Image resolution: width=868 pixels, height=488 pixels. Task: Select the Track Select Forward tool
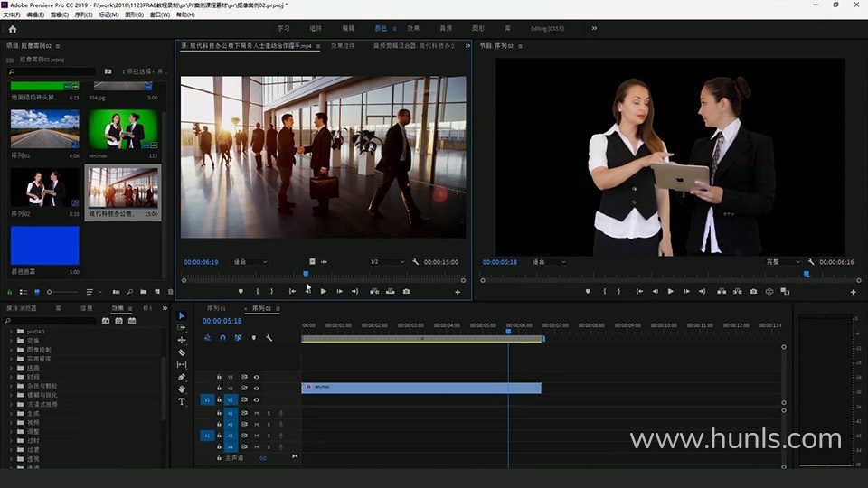tap(182, 328)
